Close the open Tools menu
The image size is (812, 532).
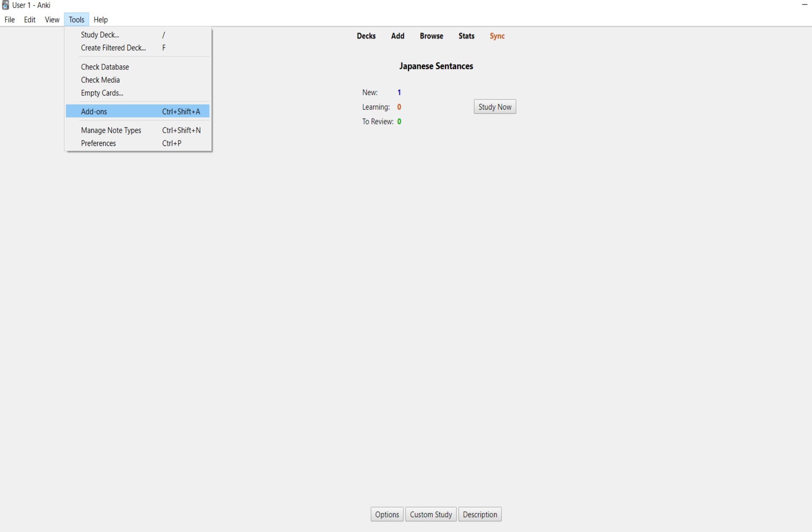[77, 20]
